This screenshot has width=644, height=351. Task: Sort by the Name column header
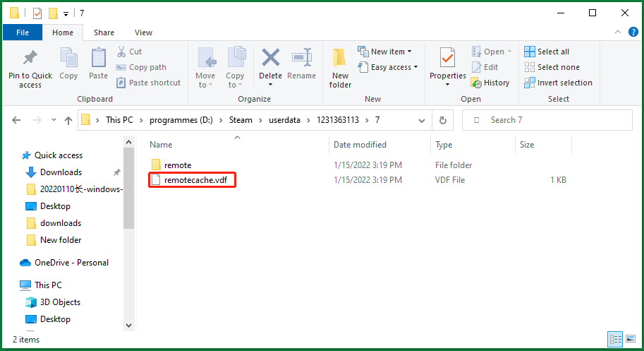pyautogui.click(x=161, y=145)
